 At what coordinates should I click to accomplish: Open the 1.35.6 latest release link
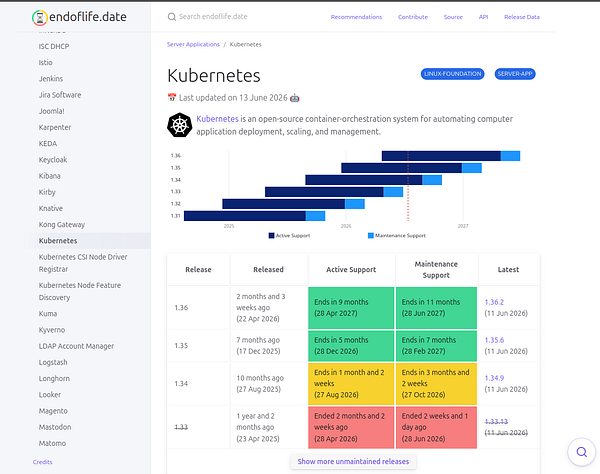[494, 340]
